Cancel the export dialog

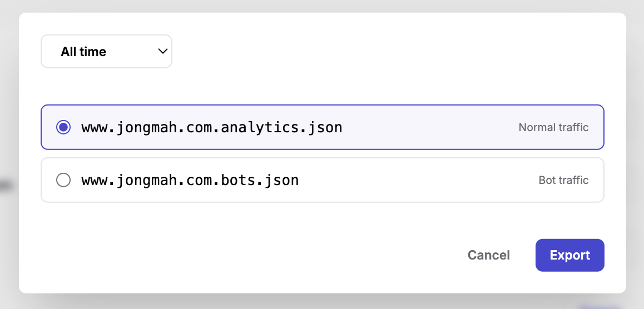488,255
